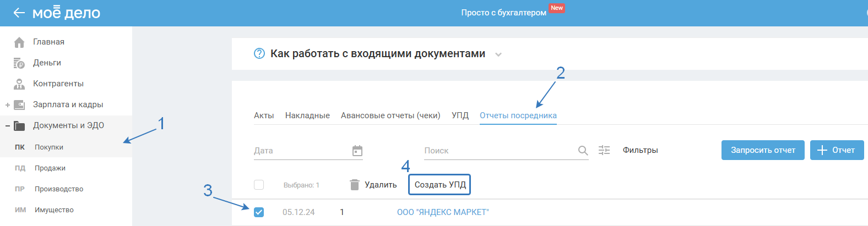Collapse Документы и ЭДО with minus sign

(8, 126)
